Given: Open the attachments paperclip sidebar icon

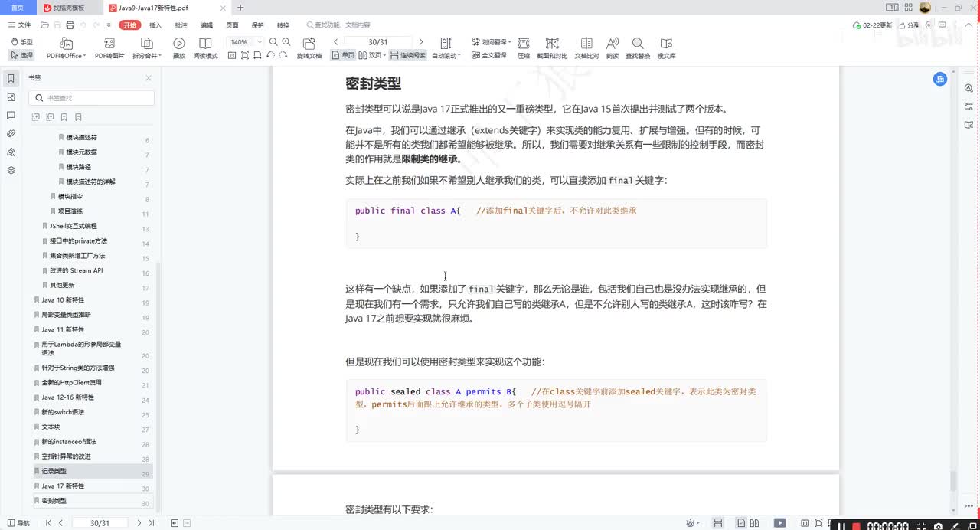Looking at the screenshot, I should [11, 133].
